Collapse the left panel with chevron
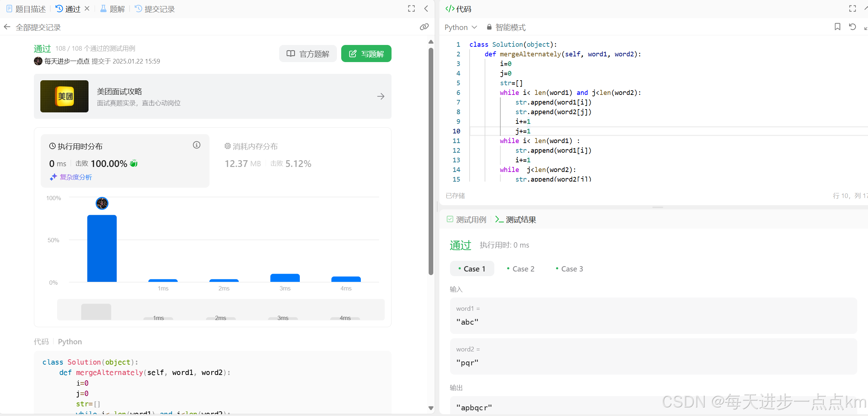The width and height of the screenshot is (868, 416). click(426, 9)
